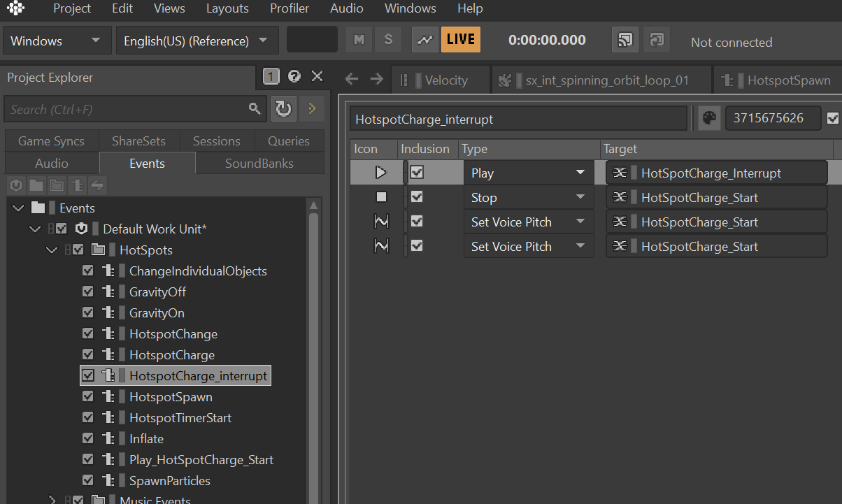Screen dimensions: 842x504
Task: Open the Profiler menu
Action: (x=290, y=8)
